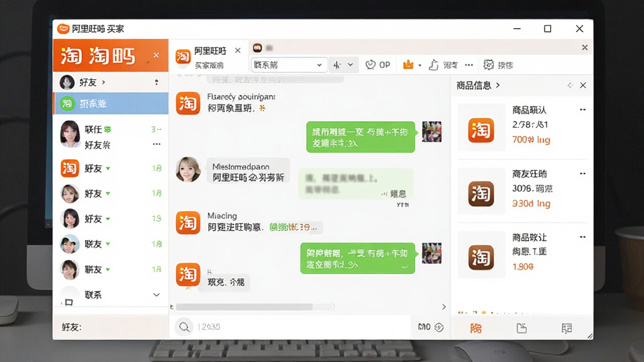Switch to the second small chat tab icon
Viewport: 644px width, 362px height.
[x=257, y=48]
